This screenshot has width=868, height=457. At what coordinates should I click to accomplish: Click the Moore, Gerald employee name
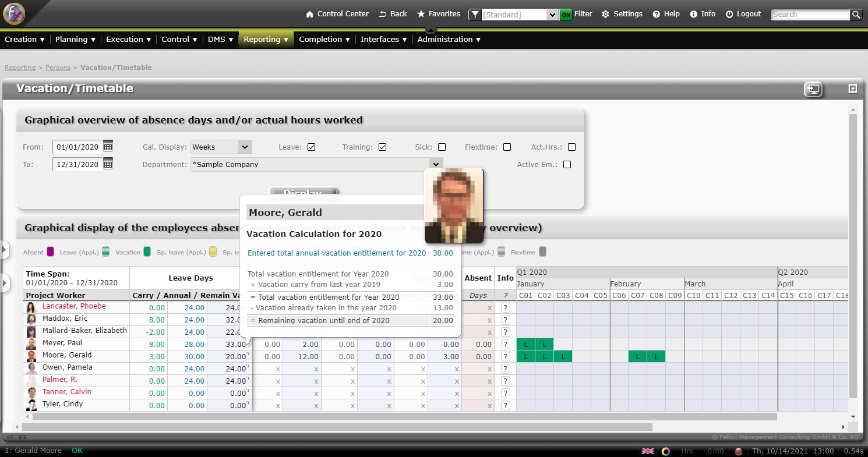67,355
